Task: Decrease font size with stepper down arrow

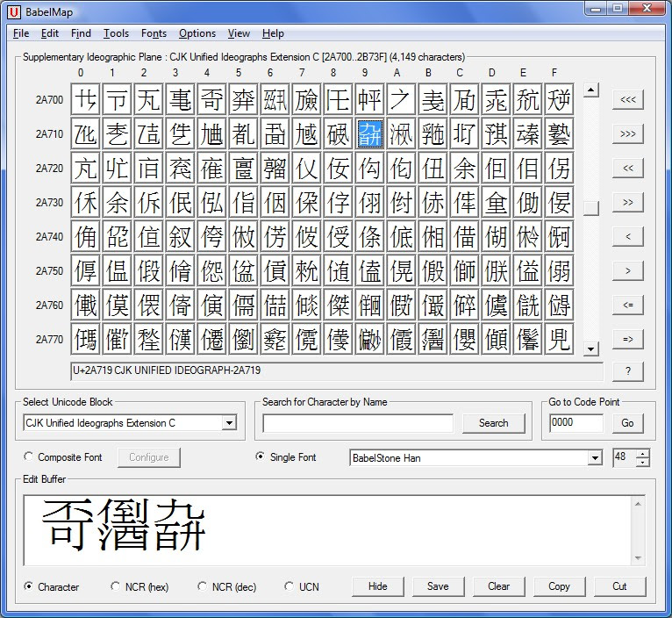Action: pos(642,462)
